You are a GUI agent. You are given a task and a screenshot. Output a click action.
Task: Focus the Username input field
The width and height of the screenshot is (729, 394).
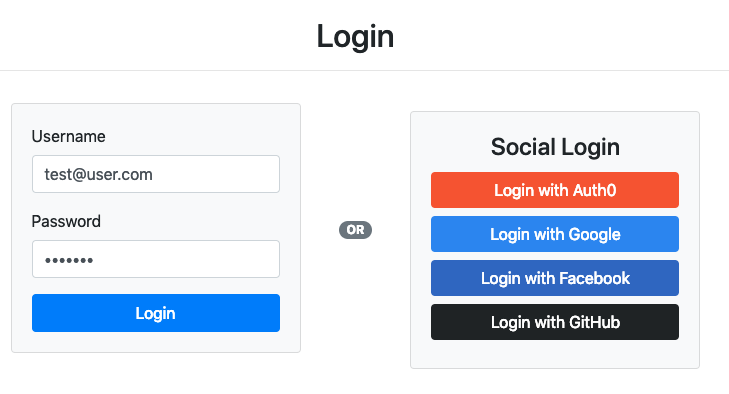pos(156,174)
